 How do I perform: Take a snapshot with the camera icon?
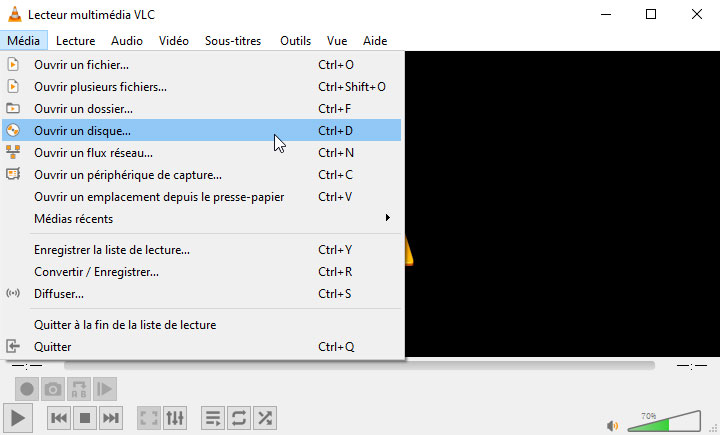point(53,389)
